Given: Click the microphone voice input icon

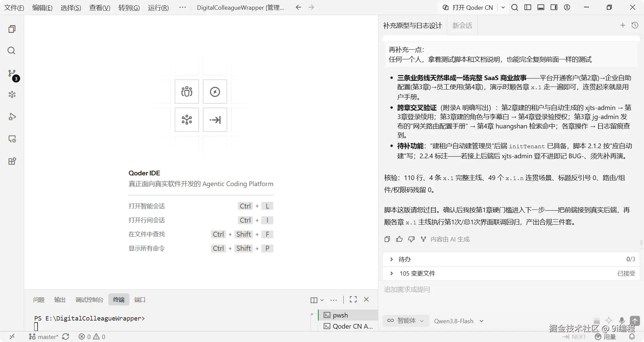Looking at the screenshot, I should [x=622, y=321].
